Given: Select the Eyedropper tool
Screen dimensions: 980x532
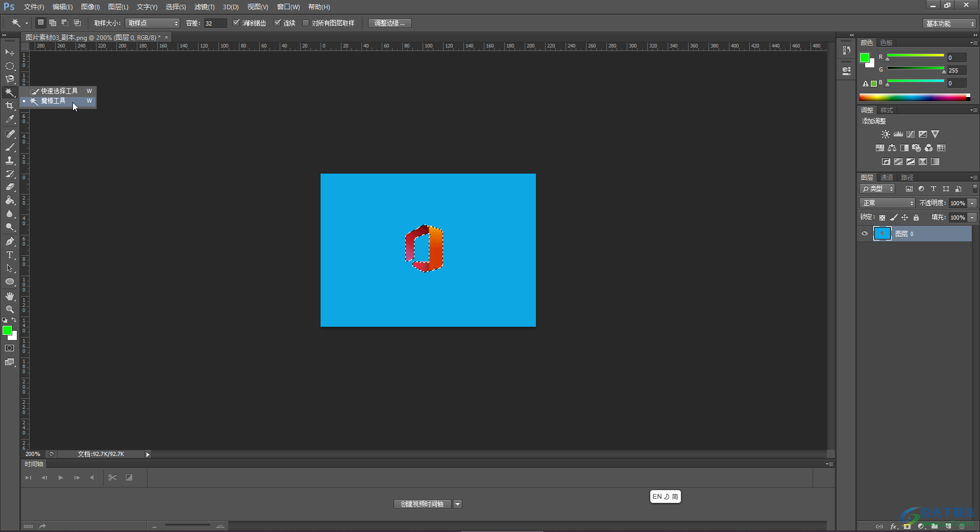Looking at the screenshot, I should (x=10, y=119).
